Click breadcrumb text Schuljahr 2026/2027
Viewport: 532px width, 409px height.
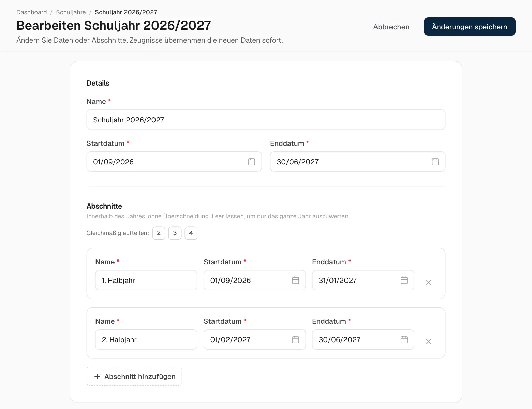(x=126, y=12)
